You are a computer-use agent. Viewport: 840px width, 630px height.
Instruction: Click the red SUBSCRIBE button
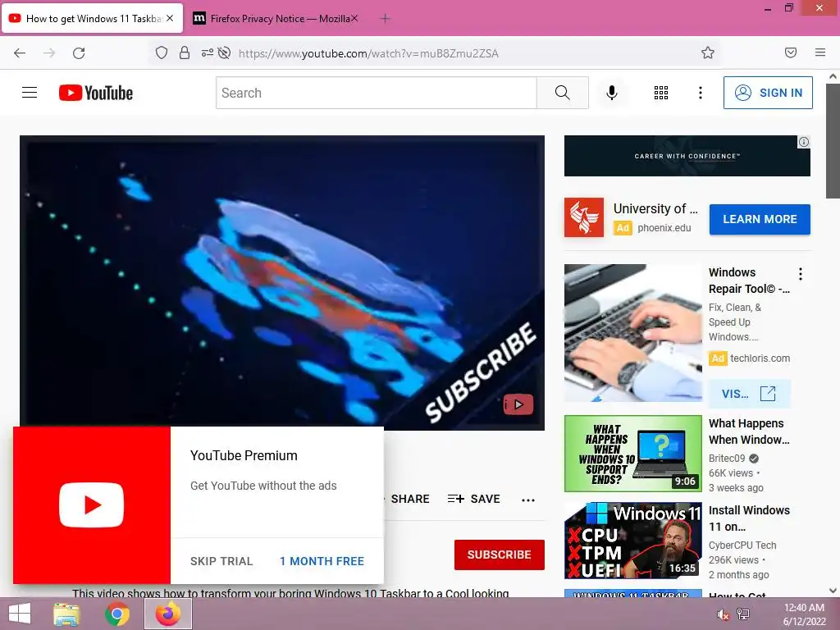tap(500, 555)
